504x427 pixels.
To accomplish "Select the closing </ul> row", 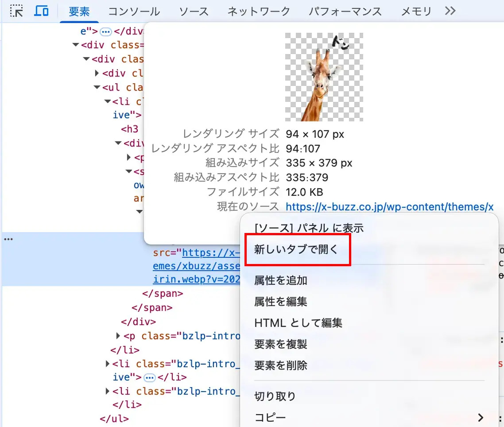I will (x=114, y=419).
